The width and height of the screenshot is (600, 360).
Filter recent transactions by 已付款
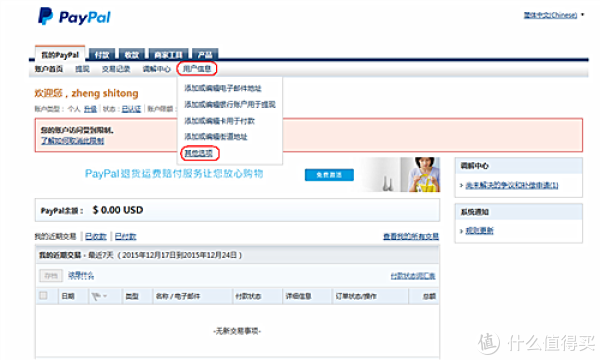coord(126,236)
